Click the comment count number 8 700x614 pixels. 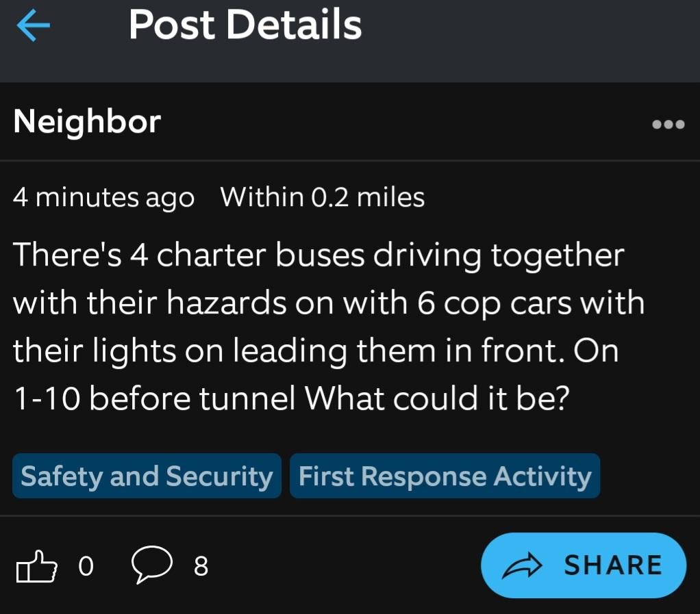(201, 566)
